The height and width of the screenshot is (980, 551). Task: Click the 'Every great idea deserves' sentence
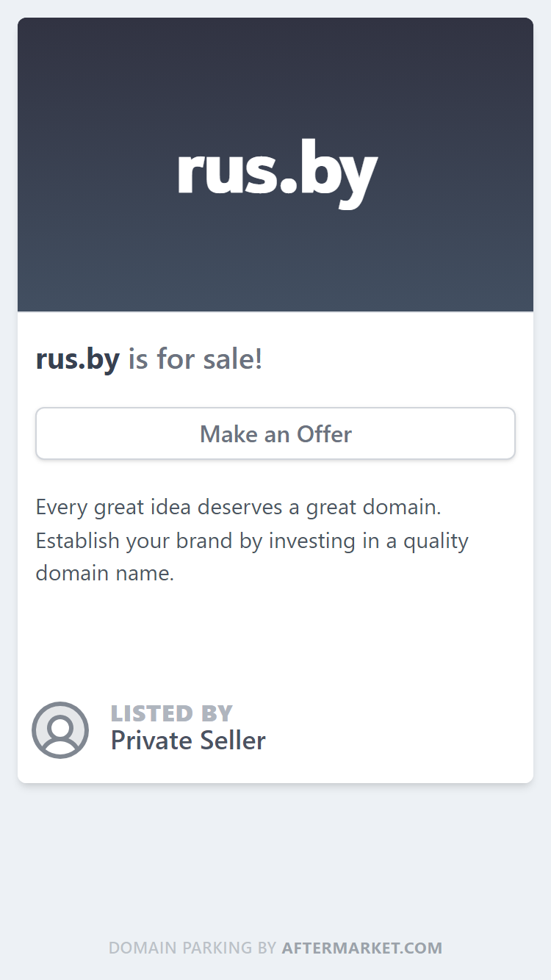(x=238, y=507)
